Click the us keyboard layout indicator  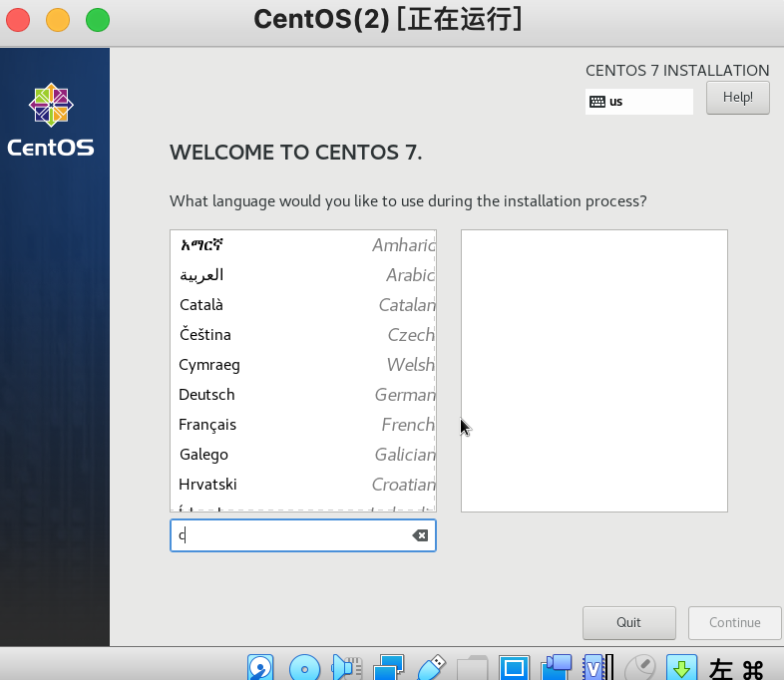pos(639,102)
